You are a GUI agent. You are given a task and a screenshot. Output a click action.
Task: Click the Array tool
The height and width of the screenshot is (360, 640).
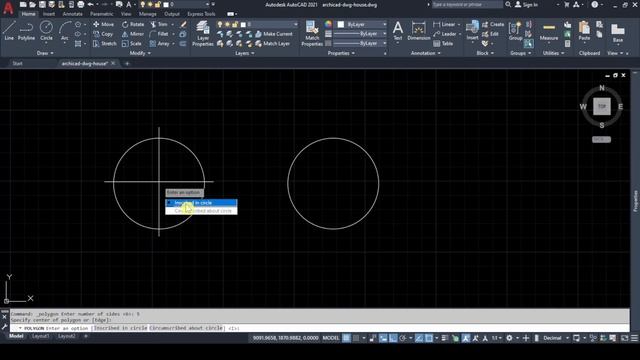point(159,44)
